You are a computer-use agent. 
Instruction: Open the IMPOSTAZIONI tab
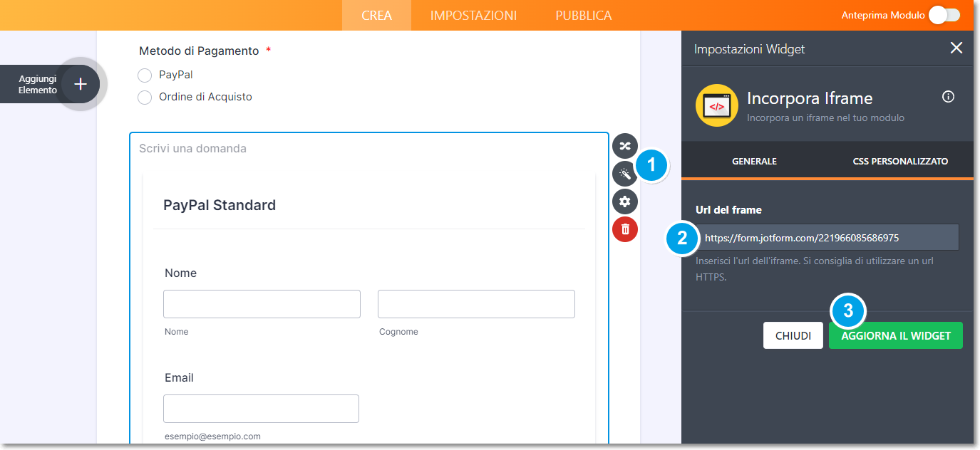coord(473,15)
